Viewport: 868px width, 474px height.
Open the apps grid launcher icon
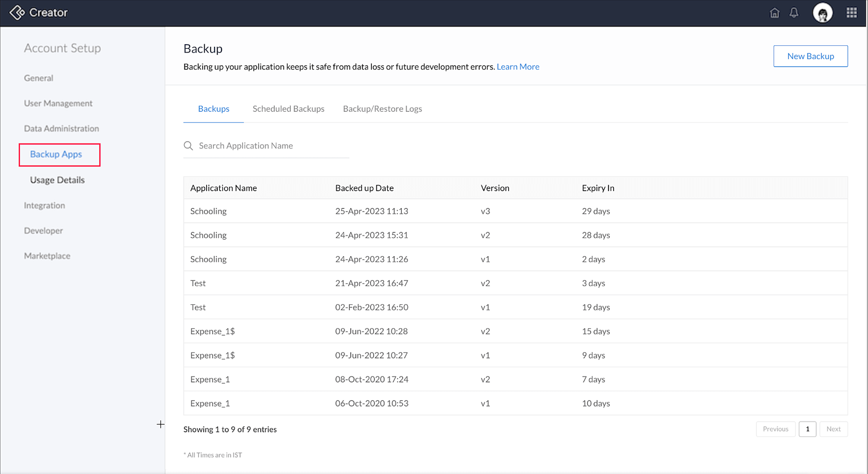851,13
